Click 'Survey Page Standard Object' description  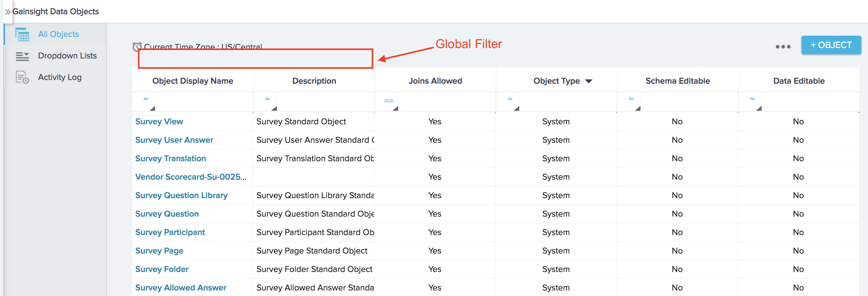pos(312,251)
